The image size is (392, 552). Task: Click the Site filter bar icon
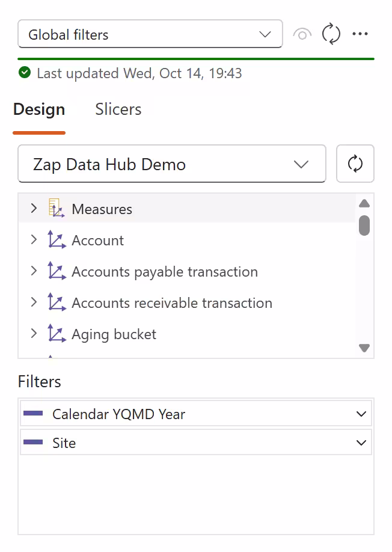33,442
